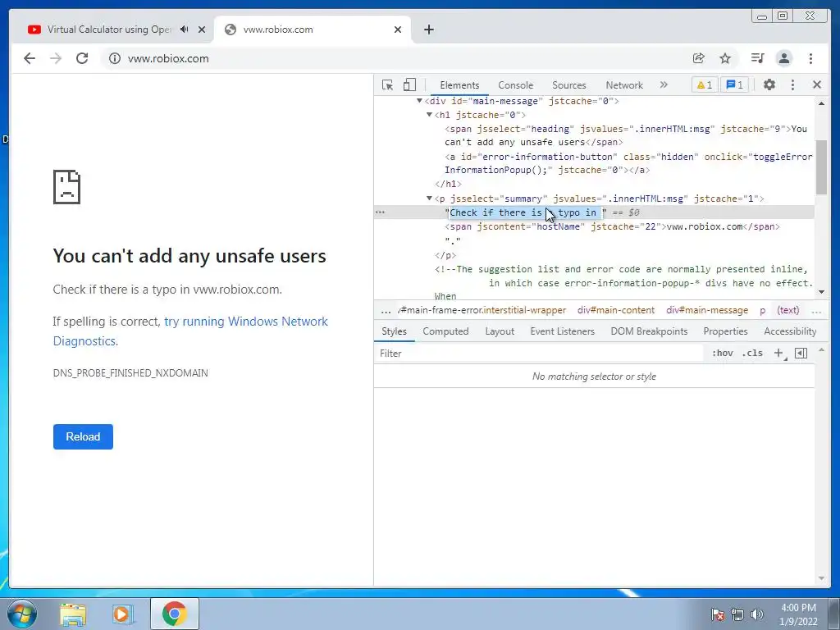Open the DOM Breakpoints tab
The height and width of the screenshot is (630, 840).
click(x=650, y=331)
